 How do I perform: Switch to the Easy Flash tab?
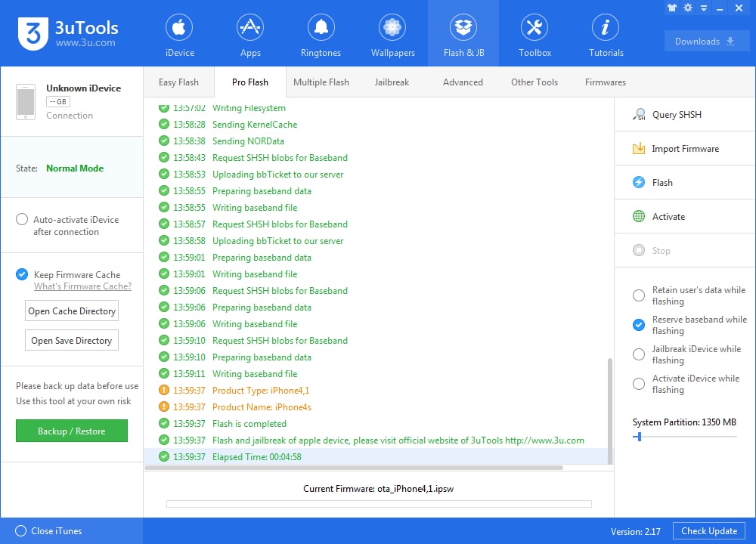[178, 82]
